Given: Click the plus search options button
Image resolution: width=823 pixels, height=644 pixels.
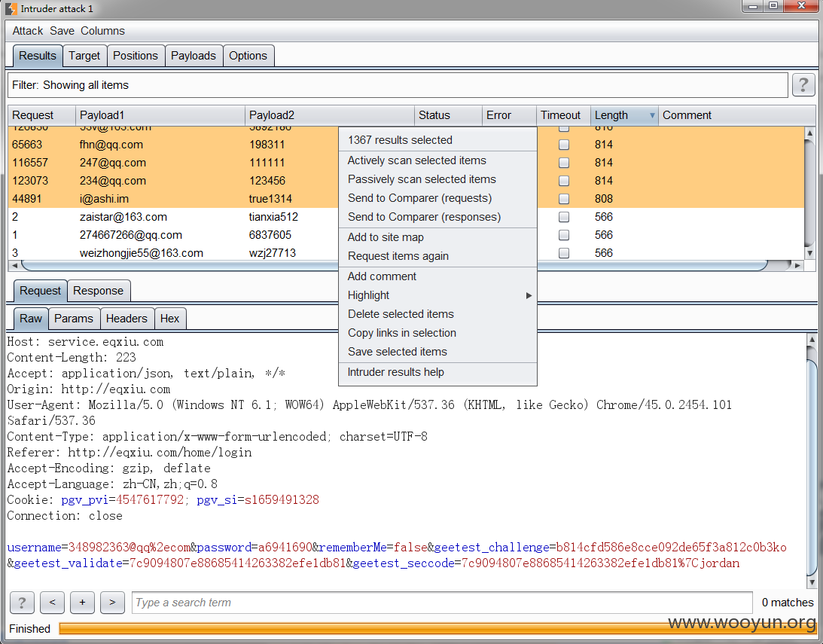Looking at the screenshot, I should click(82, 603).
